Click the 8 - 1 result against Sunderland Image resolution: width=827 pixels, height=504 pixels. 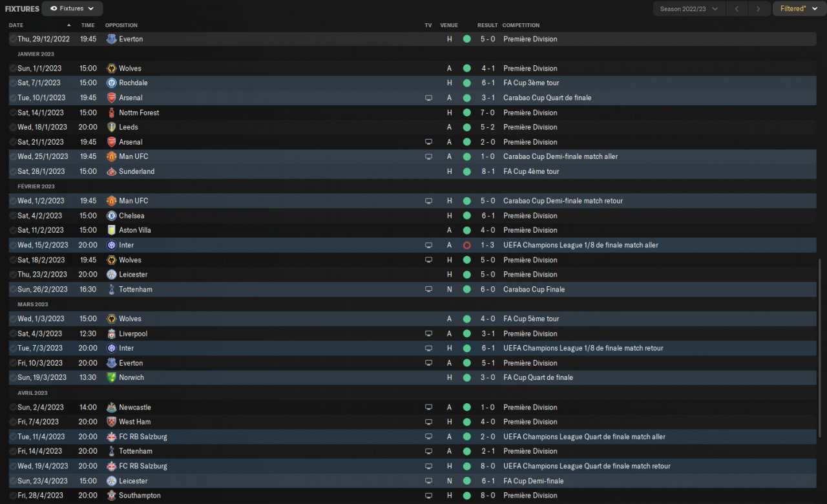pos(488,171)
